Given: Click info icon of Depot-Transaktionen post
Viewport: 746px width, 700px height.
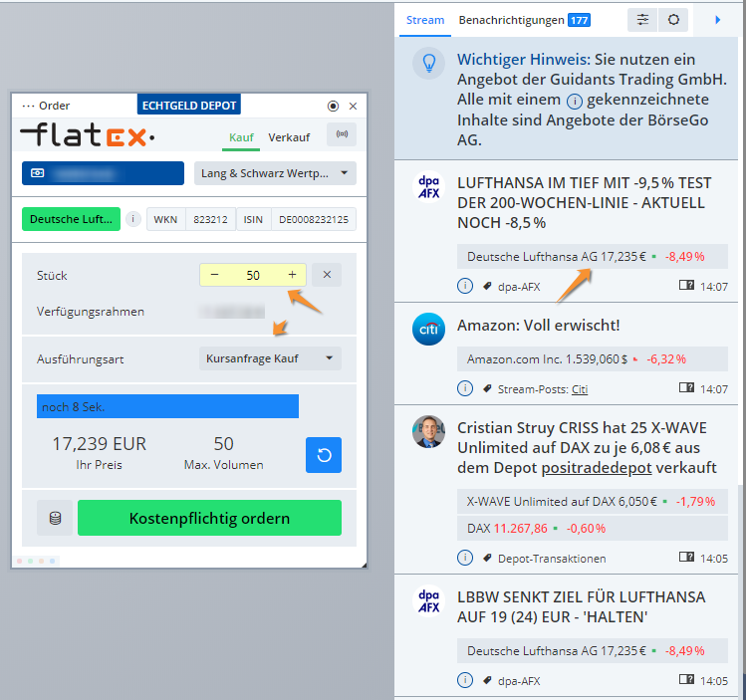Looking at the screenshot, I should (465, 558).
